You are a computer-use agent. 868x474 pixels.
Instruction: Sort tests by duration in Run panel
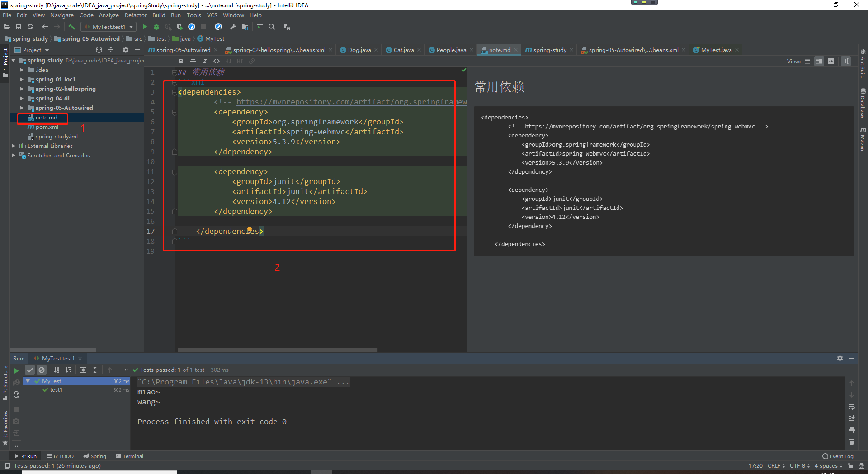68,370
